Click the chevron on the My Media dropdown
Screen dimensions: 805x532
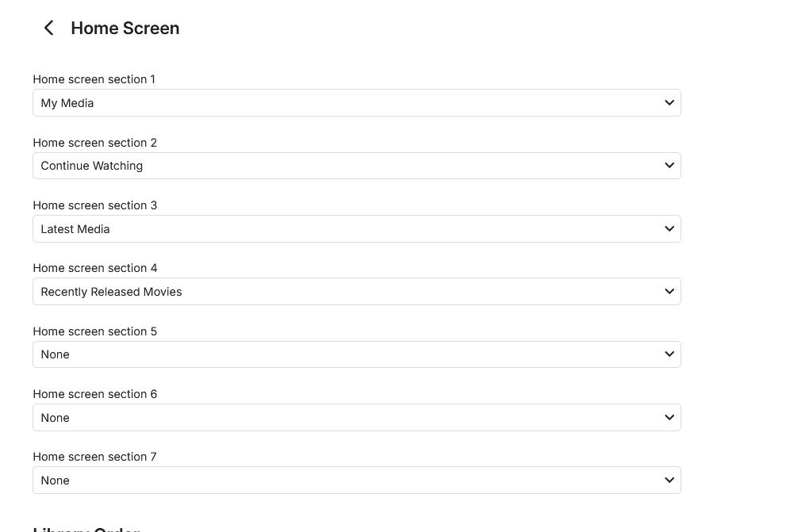pos(669,103)
